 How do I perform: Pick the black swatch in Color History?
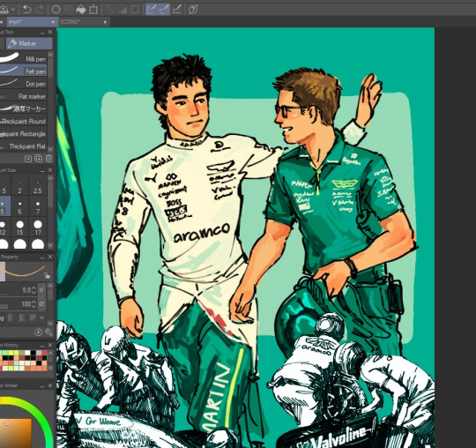pyautogui.click(x=33, y=353)
